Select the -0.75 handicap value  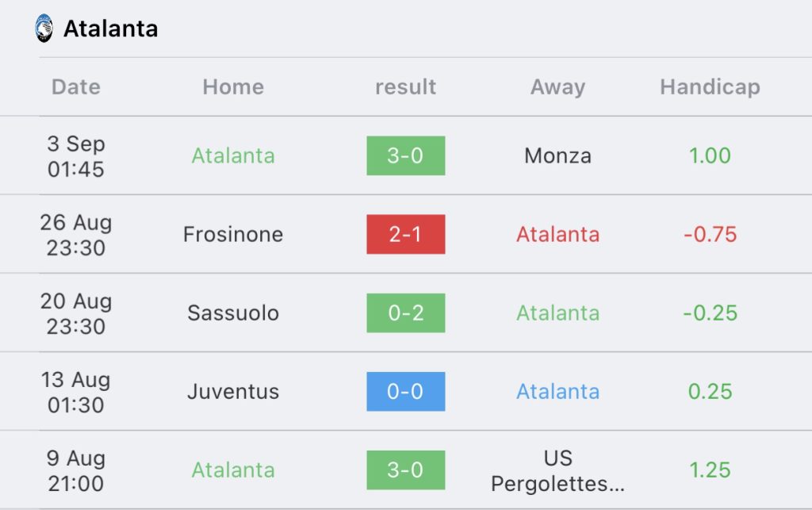coord(710,235)
